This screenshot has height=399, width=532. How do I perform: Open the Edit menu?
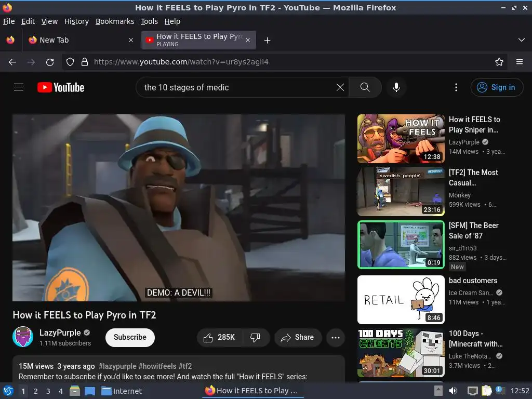pyautogui.click(x=28, y=21)
